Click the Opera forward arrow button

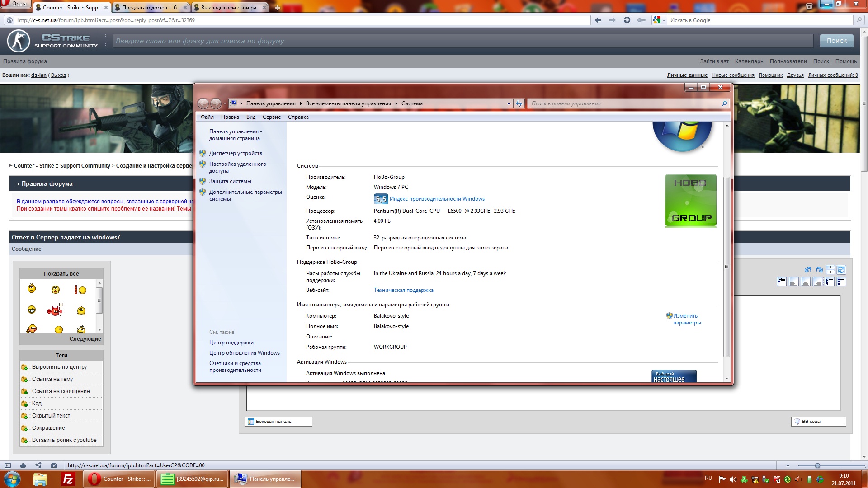pyautogui.click(x=613, y=20)
